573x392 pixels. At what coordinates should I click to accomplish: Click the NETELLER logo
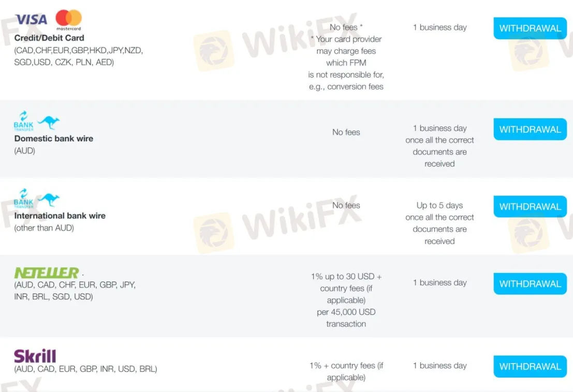pyautogui.click(x=47, y=273)
